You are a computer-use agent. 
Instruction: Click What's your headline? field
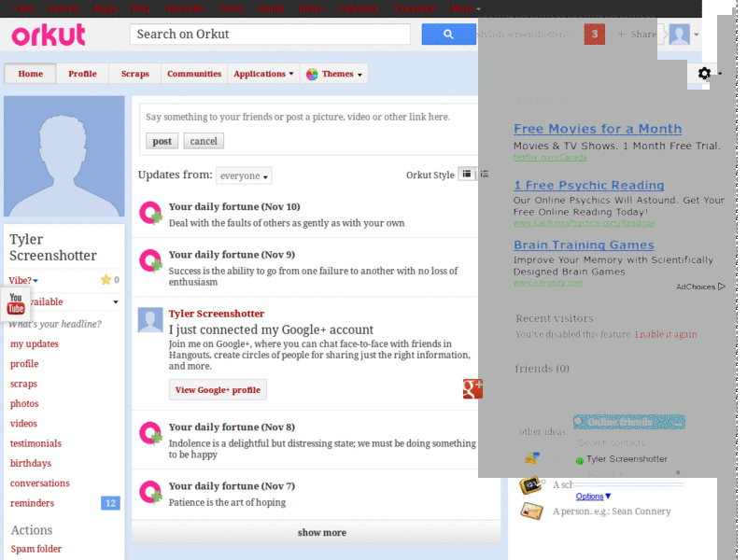pos(55,324)
